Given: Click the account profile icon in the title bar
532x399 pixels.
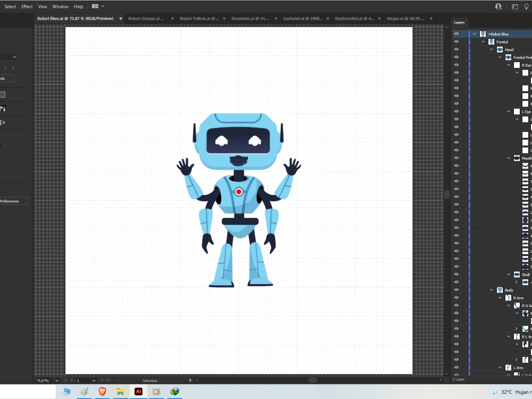Looking at the screenshot, I should tap(498, 6).
